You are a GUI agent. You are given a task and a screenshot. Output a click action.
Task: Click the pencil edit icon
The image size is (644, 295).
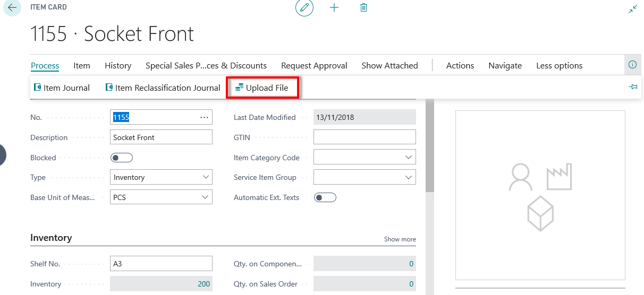[304, 8]
